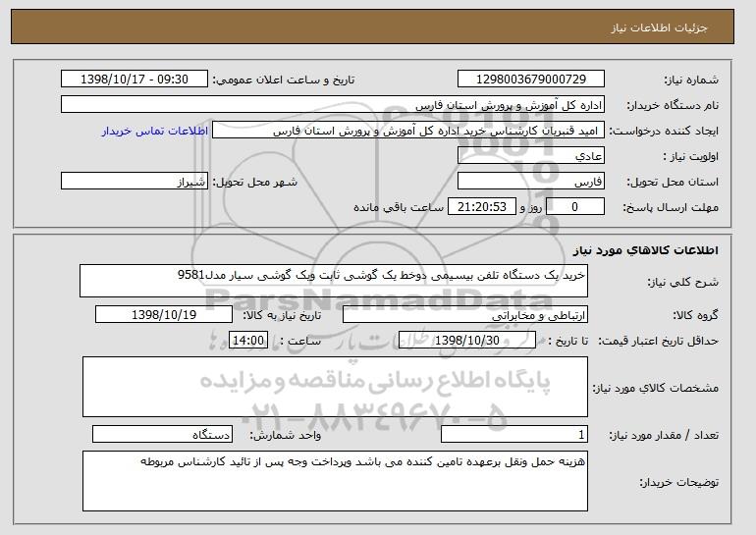Click the buyer notes text area
Screen dimensions: 756x535
335,481
